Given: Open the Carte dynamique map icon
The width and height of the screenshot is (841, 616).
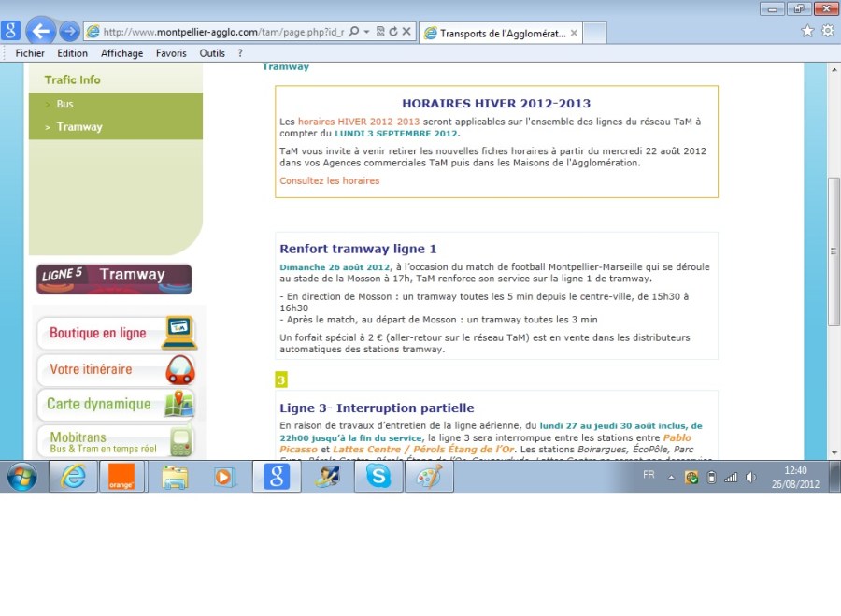Looking at the screenshot, I should tap(179, 405).
